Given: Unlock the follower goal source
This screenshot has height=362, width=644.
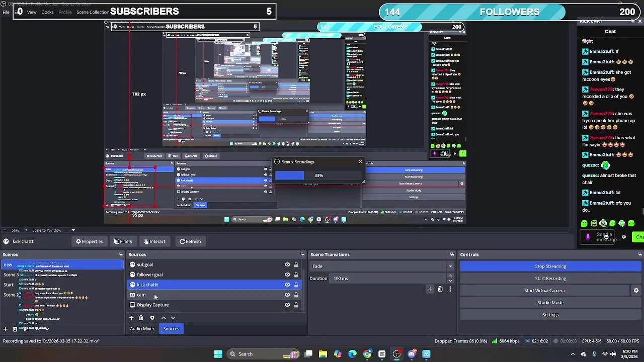Looking at the screenshot, I should click(296, 275).
